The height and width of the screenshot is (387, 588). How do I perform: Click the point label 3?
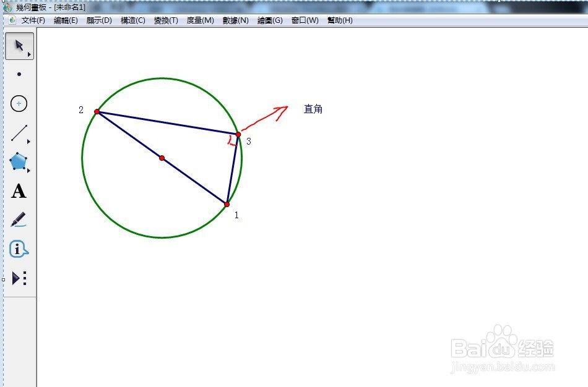click(249, 141)
